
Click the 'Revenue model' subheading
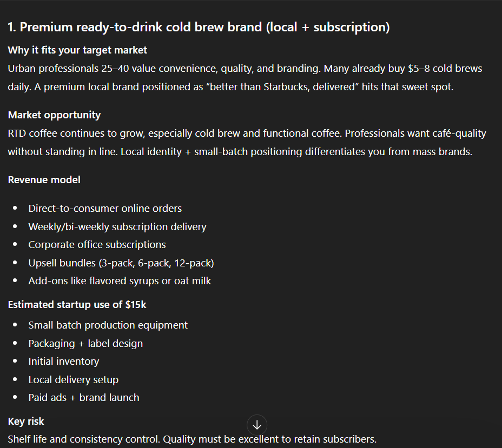pyautogui.click(x=44, y=180)
